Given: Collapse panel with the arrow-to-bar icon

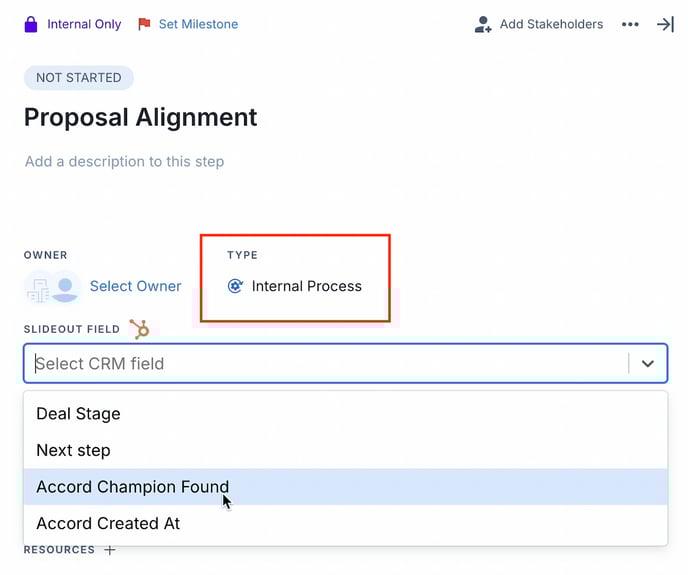Looking at the screenshot, I should (x=665, y=24).
